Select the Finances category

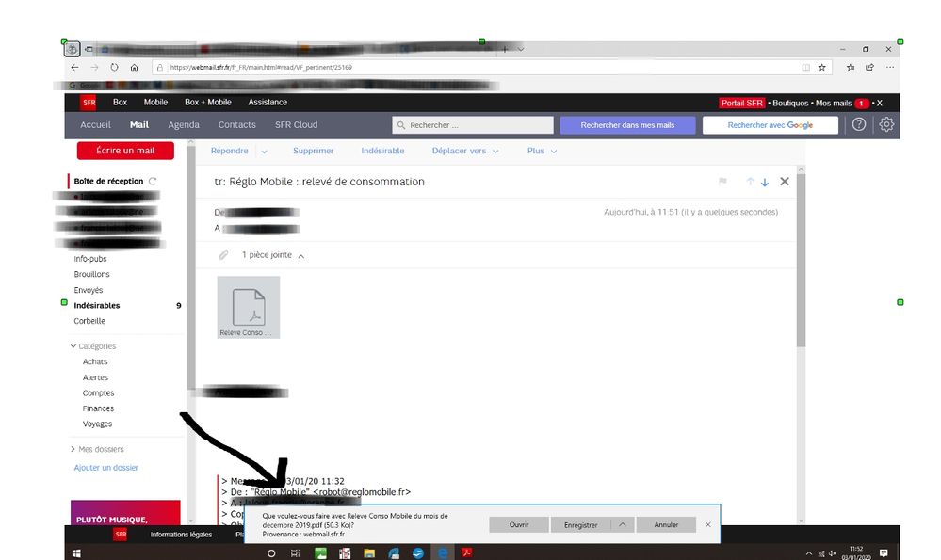(98, 408)
